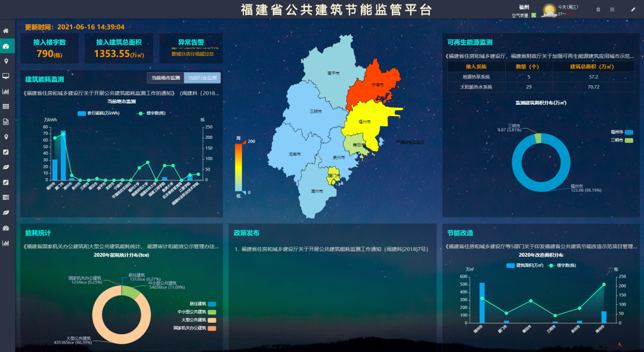Select 宁德市 region on the map
Image resolution: width=644 pixels, height=352 pixels.
(374, 85)
